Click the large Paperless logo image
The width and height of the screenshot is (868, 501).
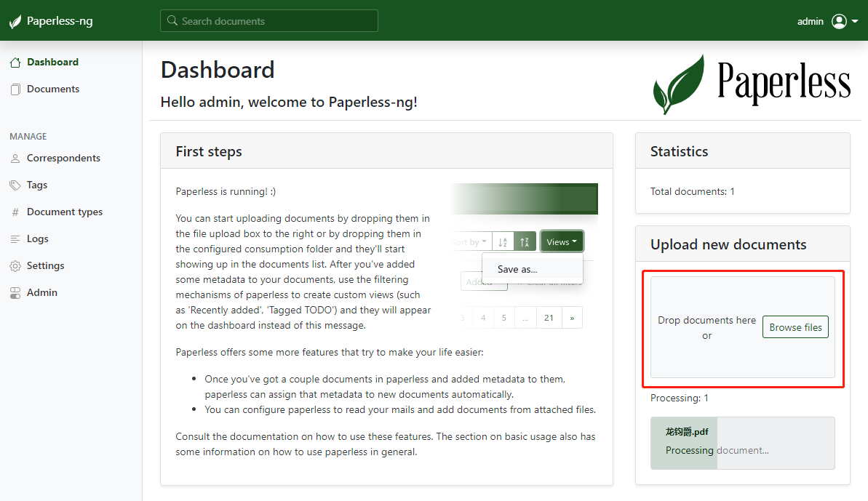point(752,84)
